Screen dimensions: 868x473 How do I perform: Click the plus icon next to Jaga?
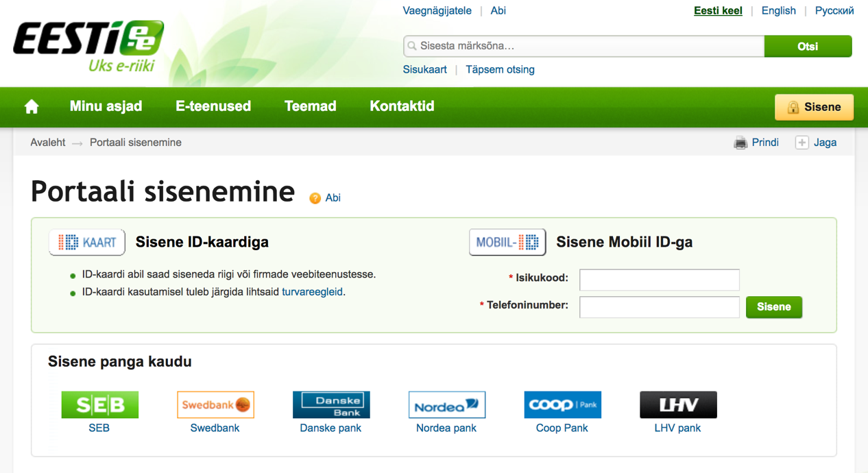coord(801,143)
